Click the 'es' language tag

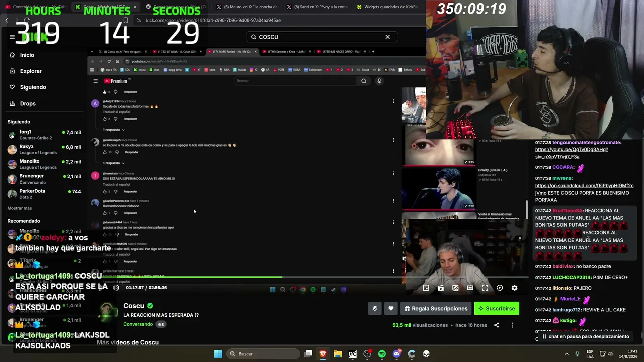(161, 324)
